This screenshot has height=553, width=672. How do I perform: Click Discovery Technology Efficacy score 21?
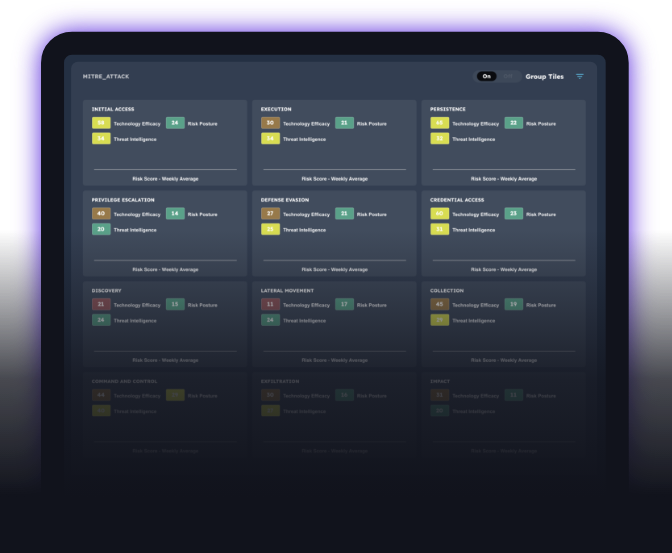pyautogui.click(x=101, y=304)
